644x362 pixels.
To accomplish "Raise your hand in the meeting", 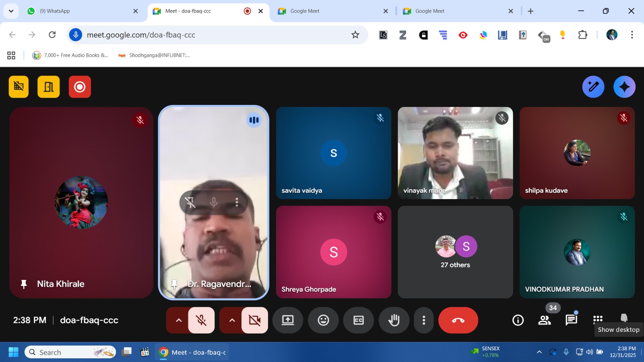I will (394, 320).
